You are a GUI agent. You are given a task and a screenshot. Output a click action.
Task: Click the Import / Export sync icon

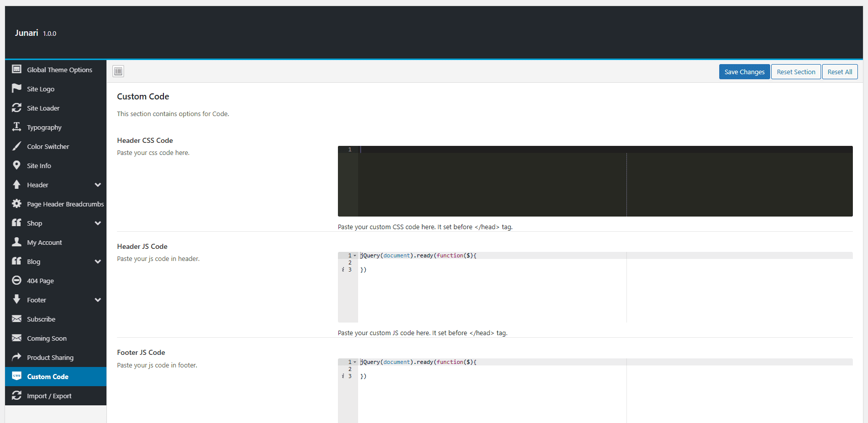17,395
